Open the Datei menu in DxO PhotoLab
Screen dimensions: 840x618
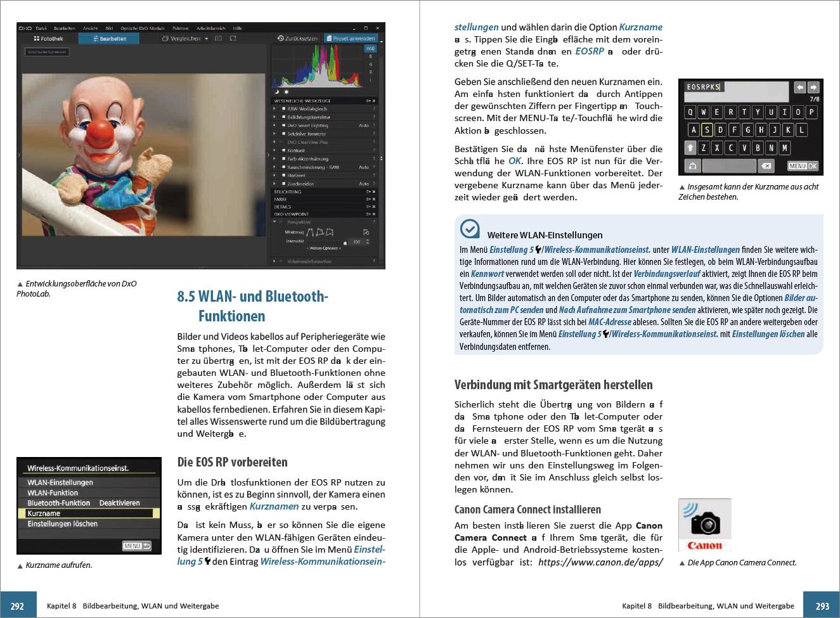(41, 28)
